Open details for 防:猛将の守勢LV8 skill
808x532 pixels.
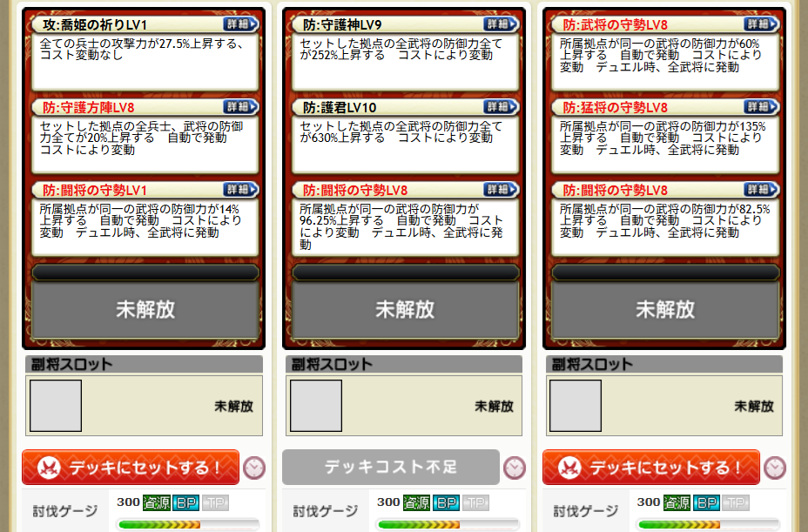click(761, 107)
